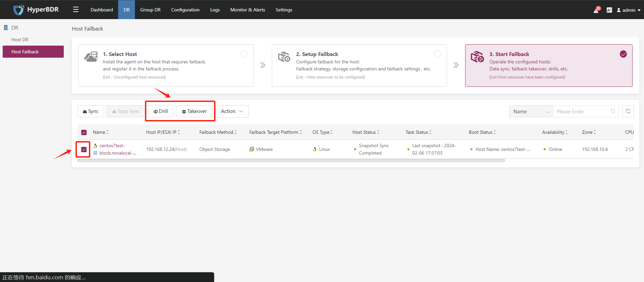Screen dimensions: 644x282
Task: Open the alerts bell notification icon
Action: coord(596,10)
